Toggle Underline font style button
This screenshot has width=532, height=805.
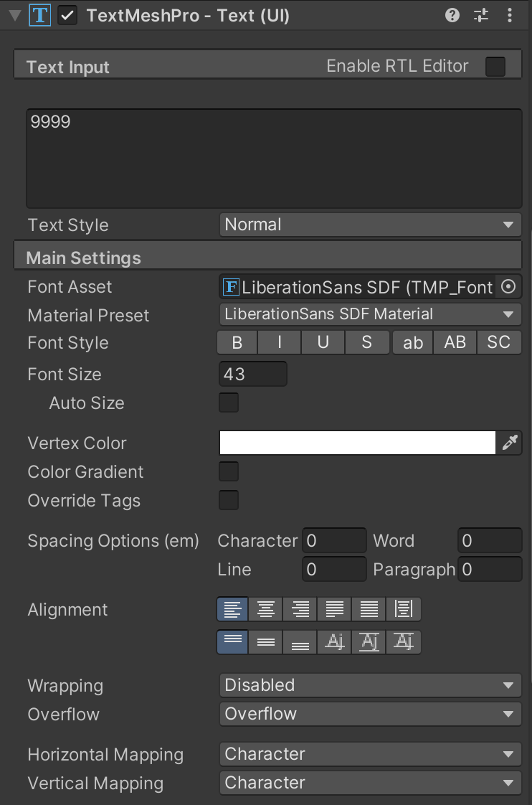click(x=323, y=343)
